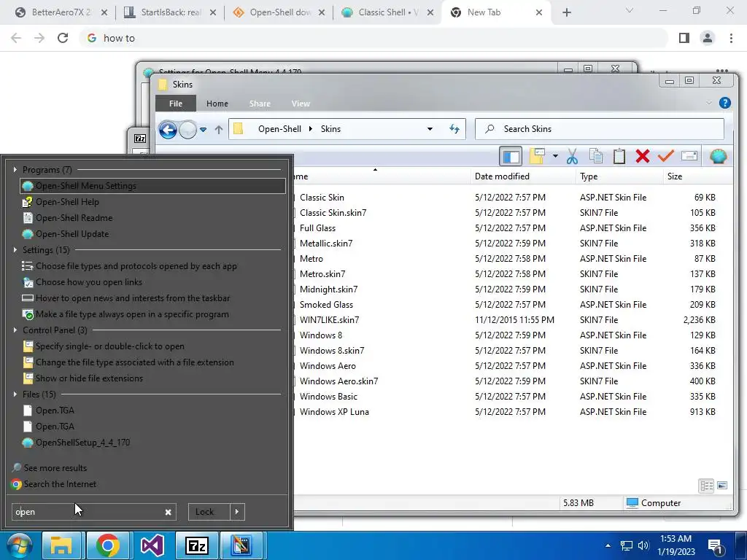This screenshot has width=747, height=560.
Task: Open Open-Shell Menu Settings result
Action: coord(152,186)
